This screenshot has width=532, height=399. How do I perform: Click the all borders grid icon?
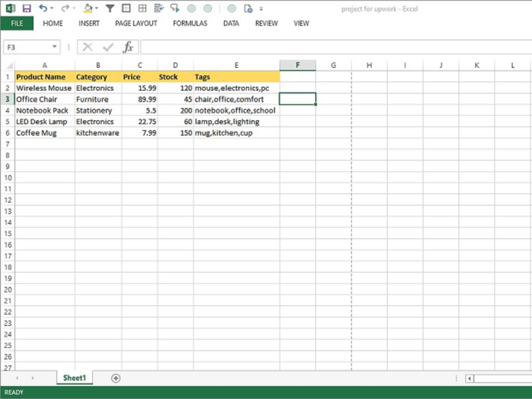(143, 9)
